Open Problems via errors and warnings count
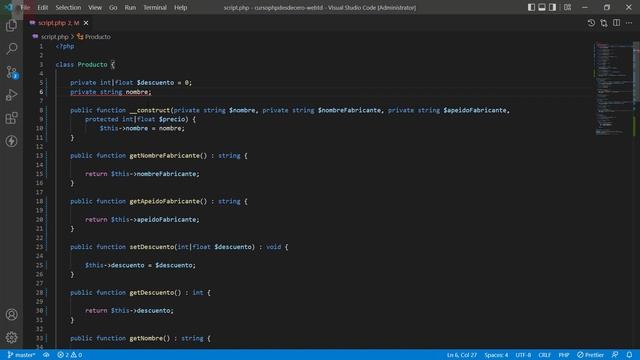640x360 pixels. (x=69, y=355)
